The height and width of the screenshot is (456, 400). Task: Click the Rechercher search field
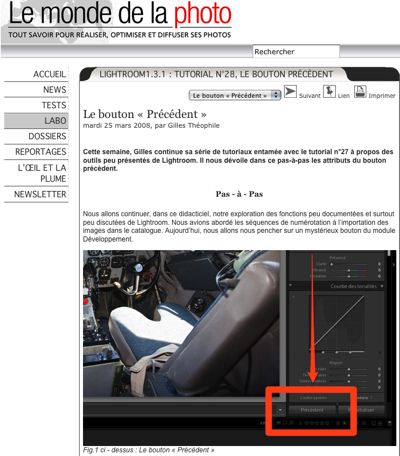[x=296, y=52]
